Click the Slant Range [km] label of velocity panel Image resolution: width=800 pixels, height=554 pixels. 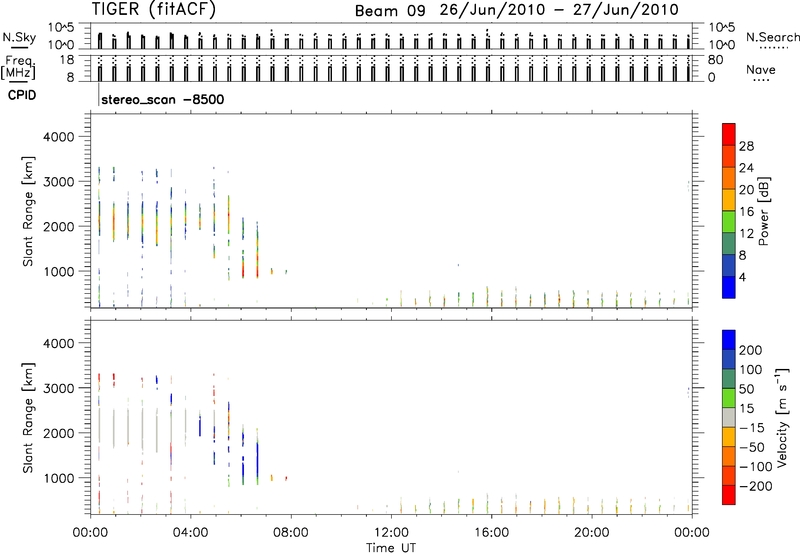pos(28,418)
